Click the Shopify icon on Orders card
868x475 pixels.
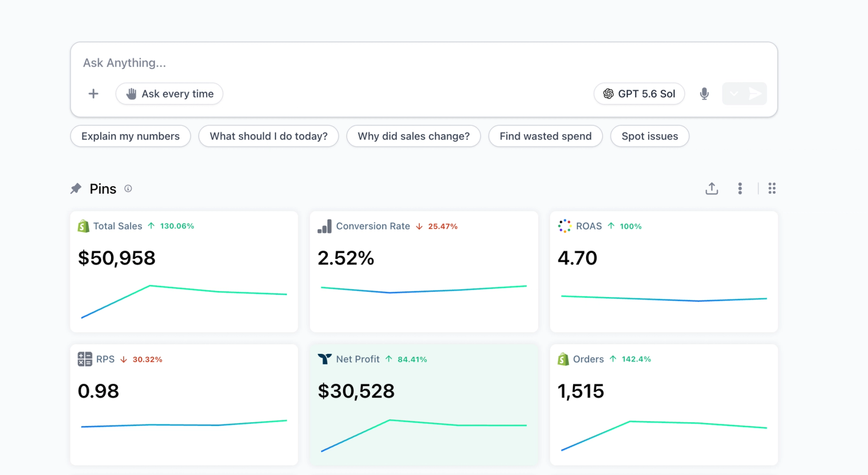[563, 359]
